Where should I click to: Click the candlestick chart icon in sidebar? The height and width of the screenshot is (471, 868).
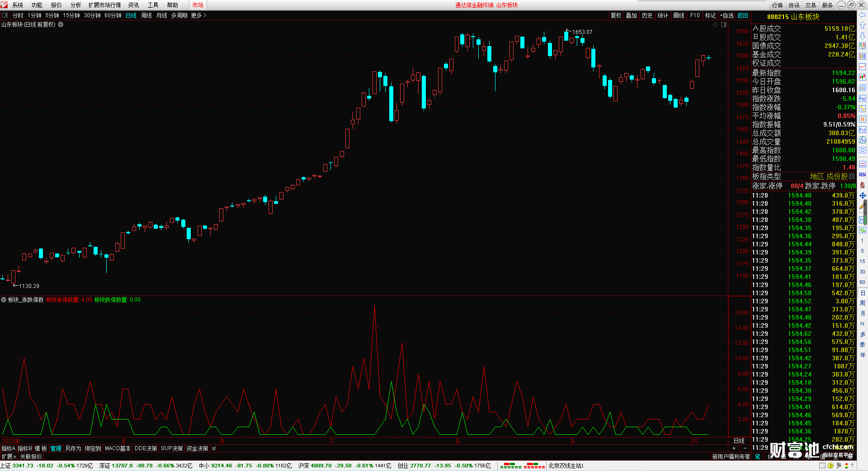click(862, 77)
